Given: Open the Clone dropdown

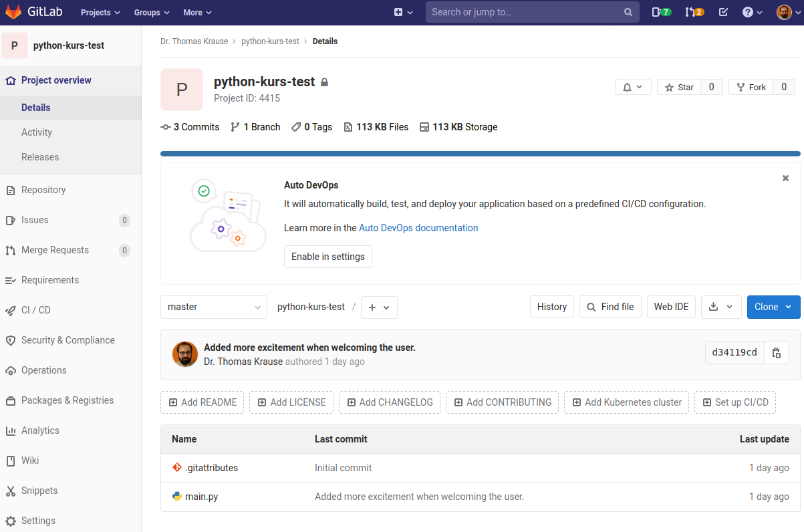Looking at the screenshot, I should tap(773, 307).
